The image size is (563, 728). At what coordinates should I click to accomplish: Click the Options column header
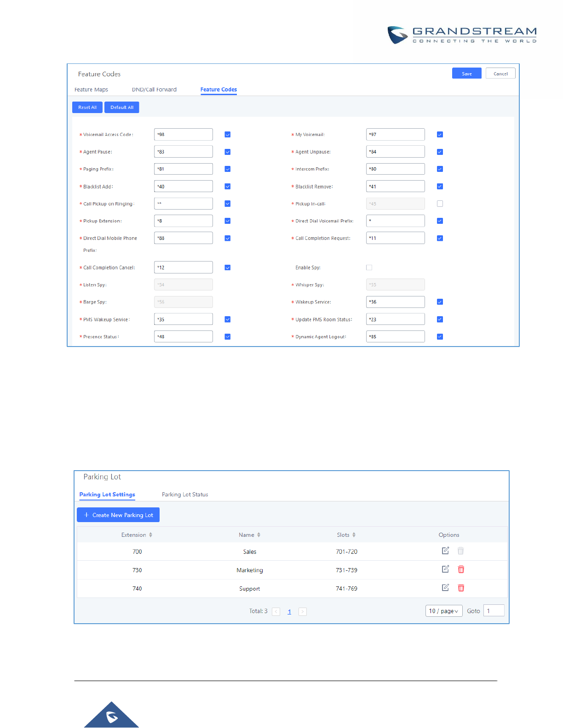449,535
